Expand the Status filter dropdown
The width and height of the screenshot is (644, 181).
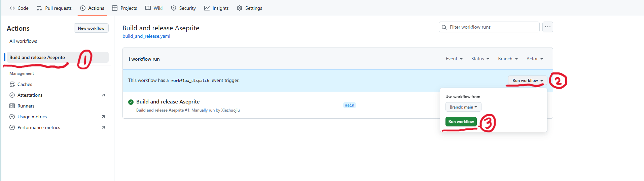[x=480, y=59]
